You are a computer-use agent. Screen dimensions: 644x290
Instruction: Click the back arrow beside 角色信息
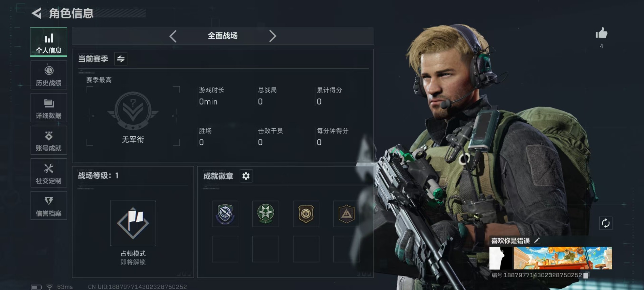point(37,13)
